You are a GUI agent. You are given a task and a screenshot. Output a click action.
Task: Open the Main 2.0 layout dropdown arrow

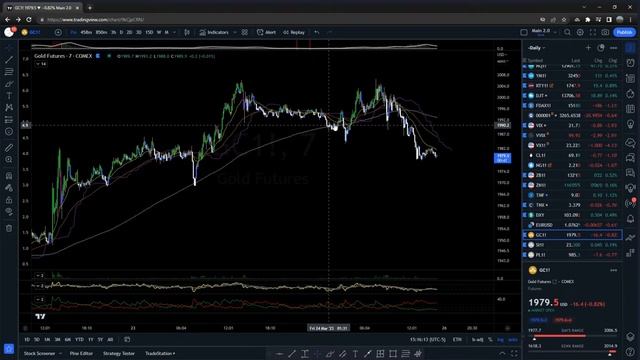point(555,32)
